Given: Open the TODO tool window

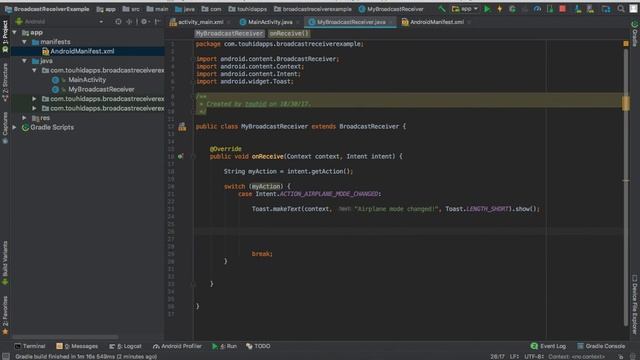Looking at the screenshot, I should (x=258, y=346).
